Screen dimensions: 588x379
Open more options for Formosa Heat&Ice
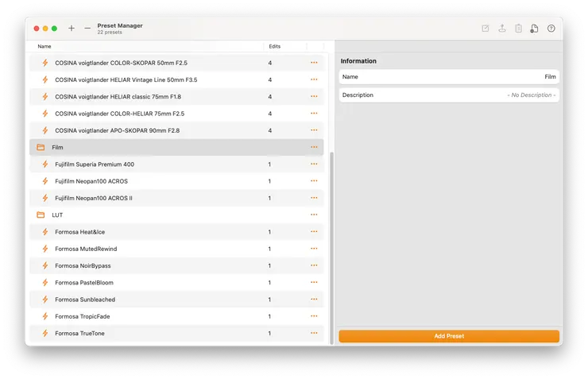(314, 231)
